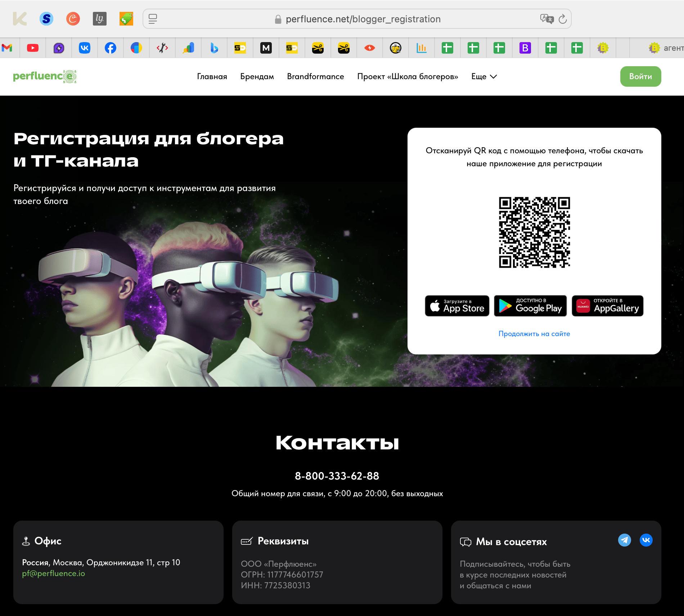
Task: Click the pf@perfluence.io email link
Action: 54,574
